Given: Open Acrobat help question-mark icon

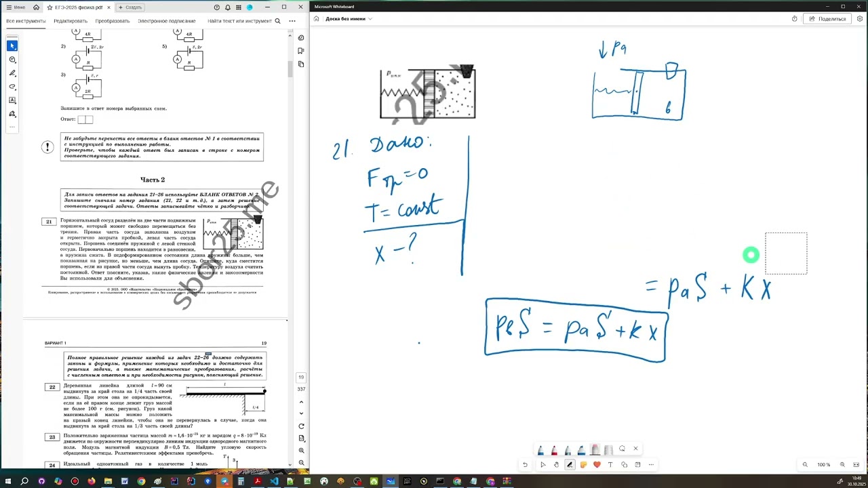Looking at the screenshot, I should click(216, 7).
